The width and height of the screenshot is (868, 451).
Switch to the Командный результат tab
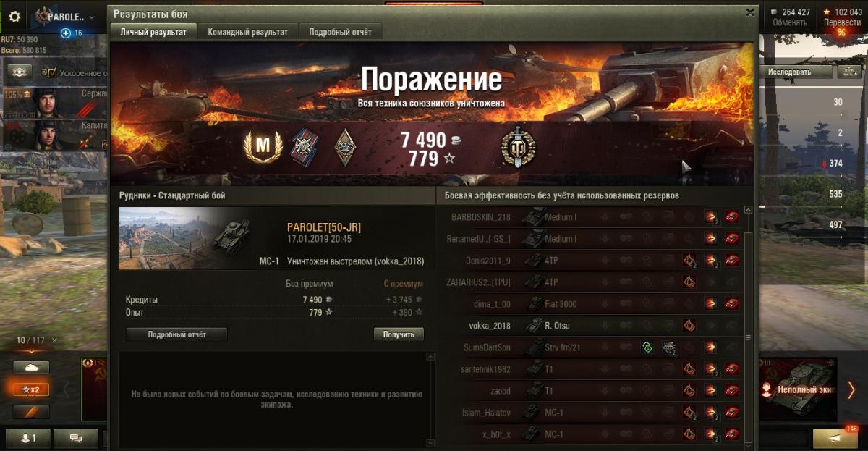click(x=248, y=33)
